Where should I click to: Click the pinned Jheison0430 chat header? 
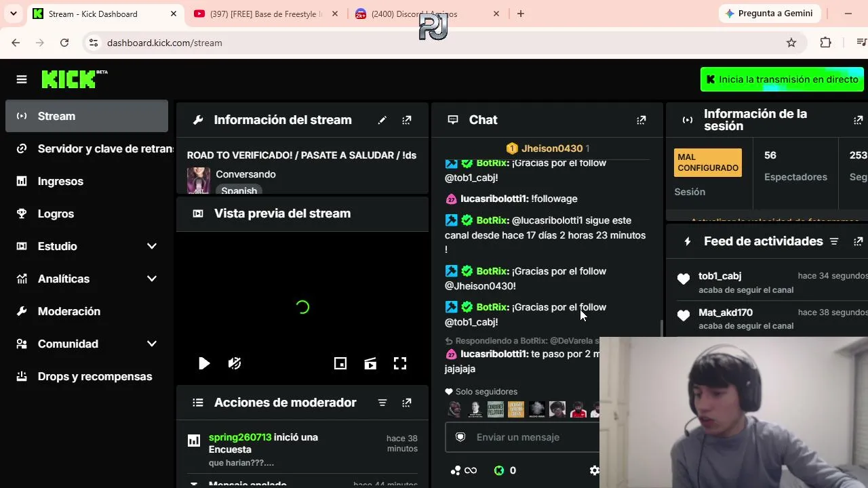(x=547, y=148)
